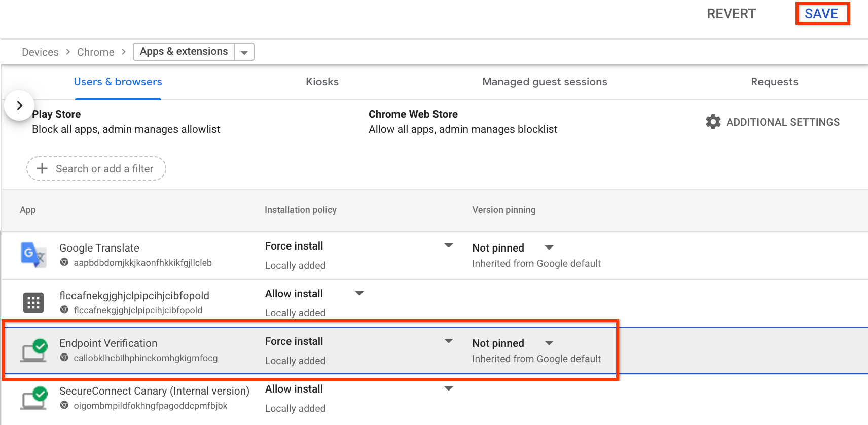Viewport: 868px width, 425px height.
Task: Click the Devices breadcrumb link
Action: (x=40, y=52)
